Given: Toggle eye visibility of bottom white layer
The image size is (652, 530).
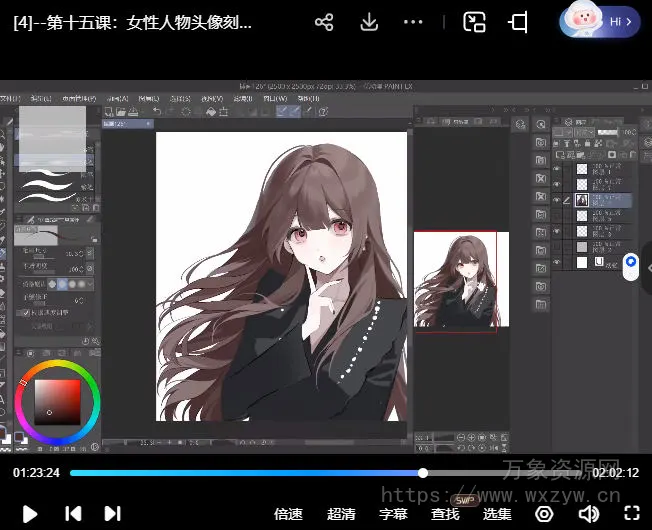Looking at the screenshot, I should point(558,262).
